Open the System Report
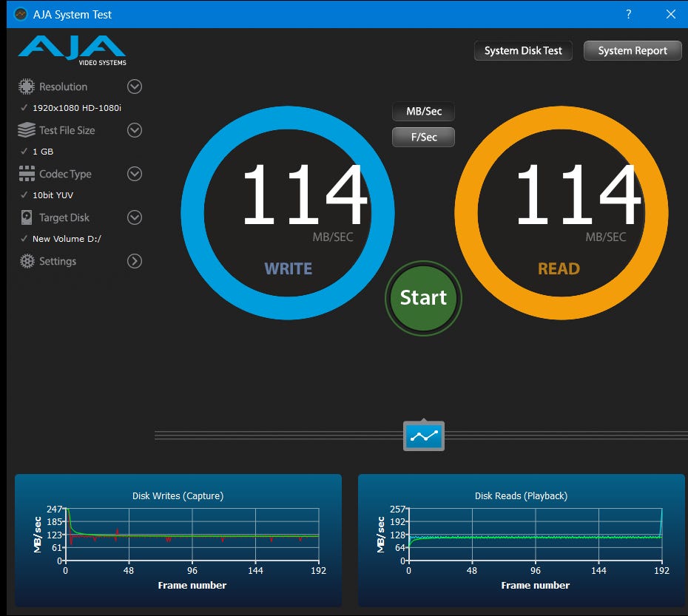This screenshot has width=688, height=616. 633,51
